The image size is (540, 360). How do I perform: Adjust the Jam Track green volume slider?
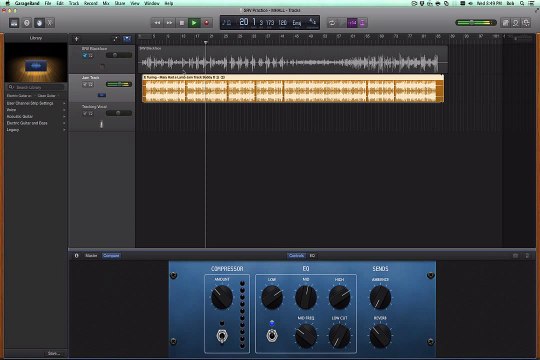click(119, 84)
